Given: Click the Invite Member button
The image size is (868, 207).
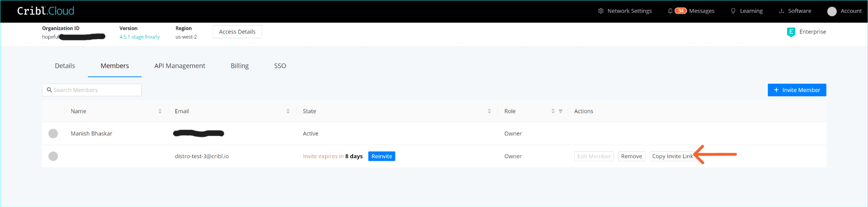Looking at the screenshot, I should point(796,90).
